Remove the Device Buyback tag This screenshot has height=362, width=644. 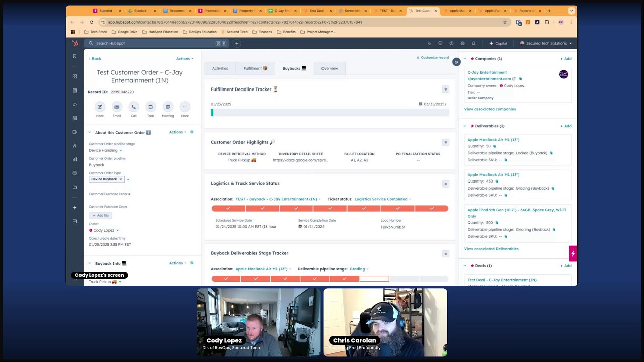(x=120, y=179)
